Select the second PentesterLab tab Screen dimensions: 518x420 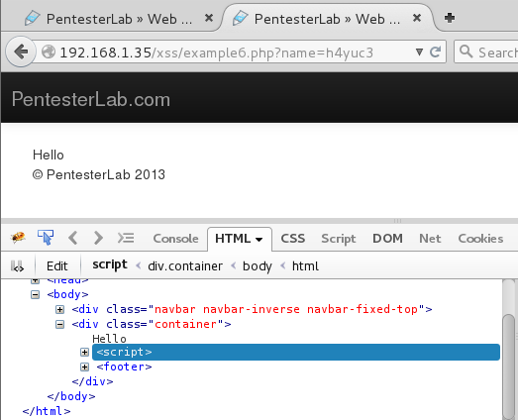(x=327, y=19)
